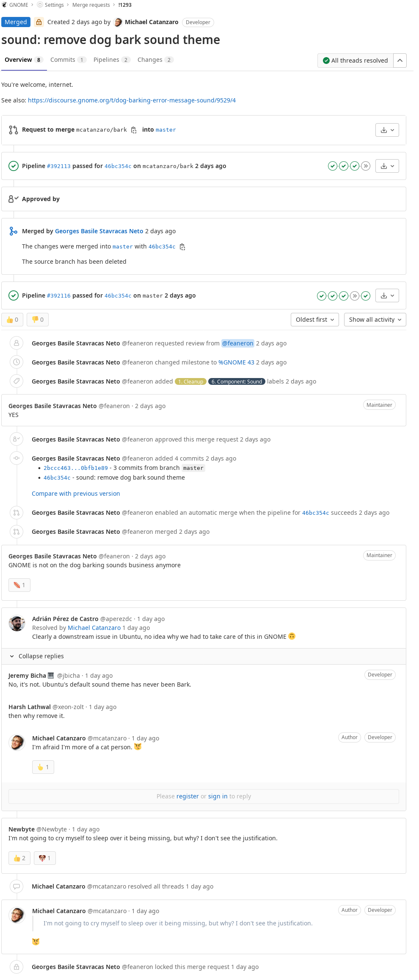419x980 pixels.
Task: Open Georges Basile Stavracas Neto merged-by link
Action: tap(99, 231)
